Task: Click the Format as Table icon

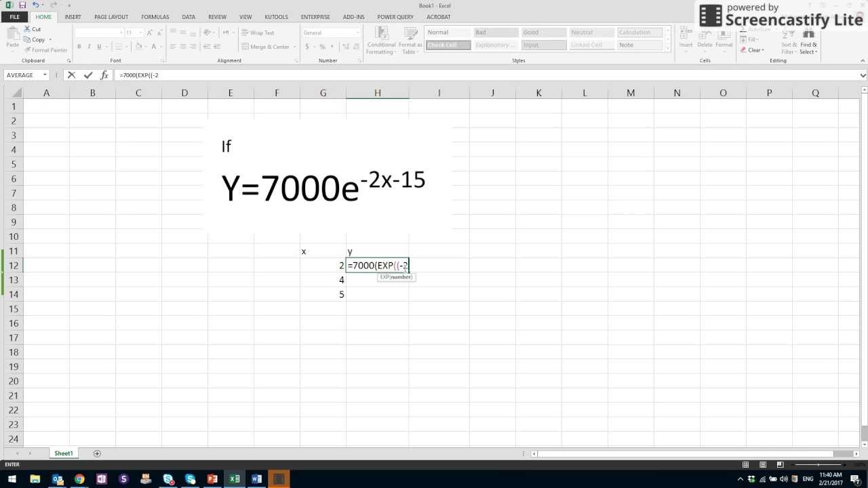Action: click(410, 34)
